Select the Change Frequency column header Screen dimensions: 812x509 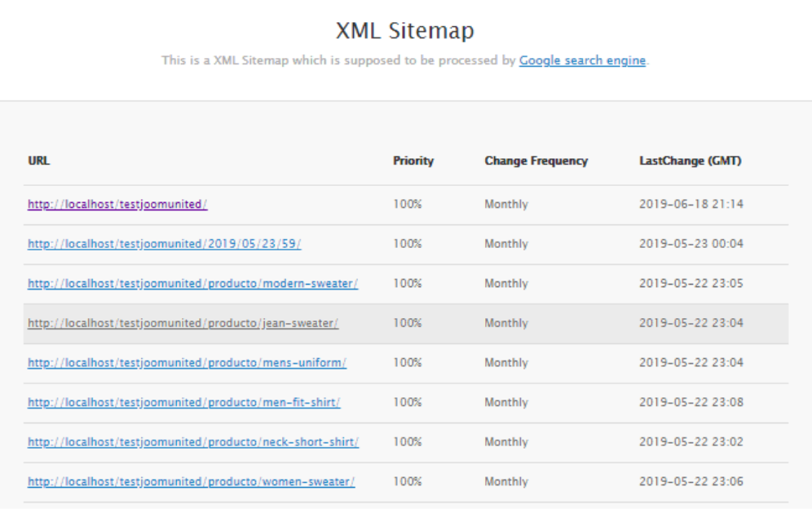pos(536,162)
